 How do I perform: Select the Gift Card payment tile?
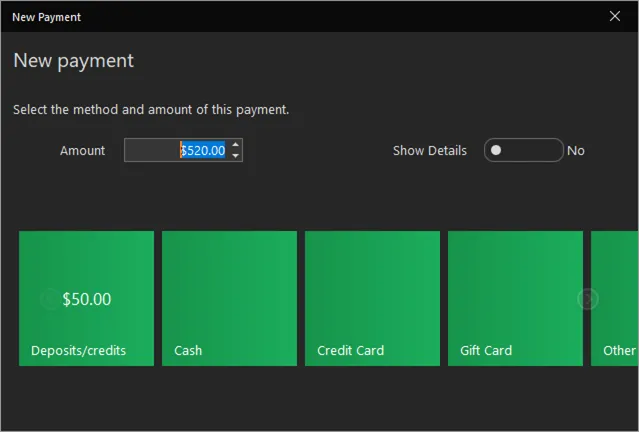516,298
